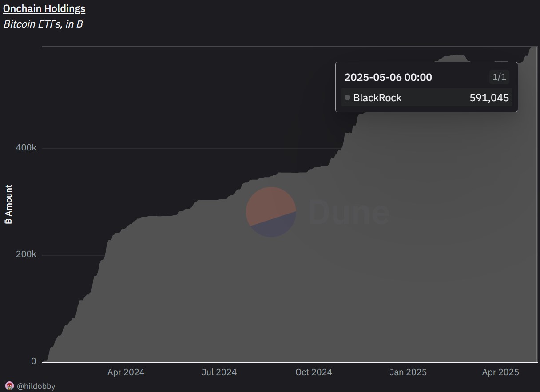Click the ₿ Amount vertical axis title
540x392 pixels.
click(x=8, y=204)
